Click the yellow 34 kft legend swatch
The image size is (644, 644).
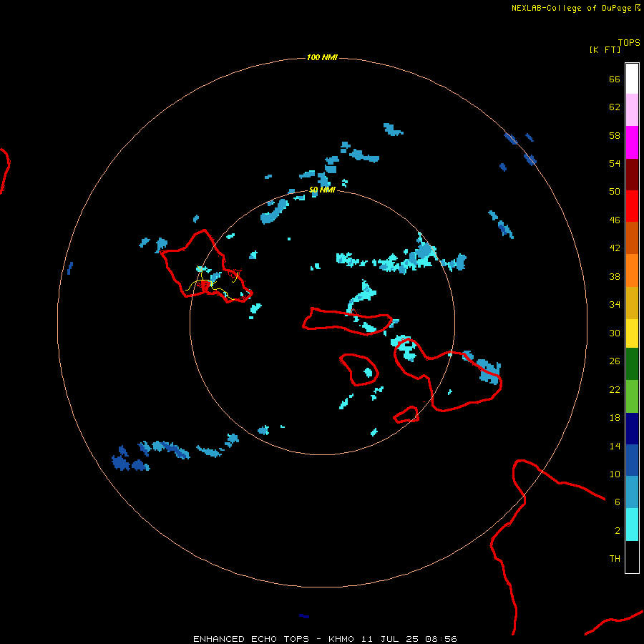[x=632, y=333]
